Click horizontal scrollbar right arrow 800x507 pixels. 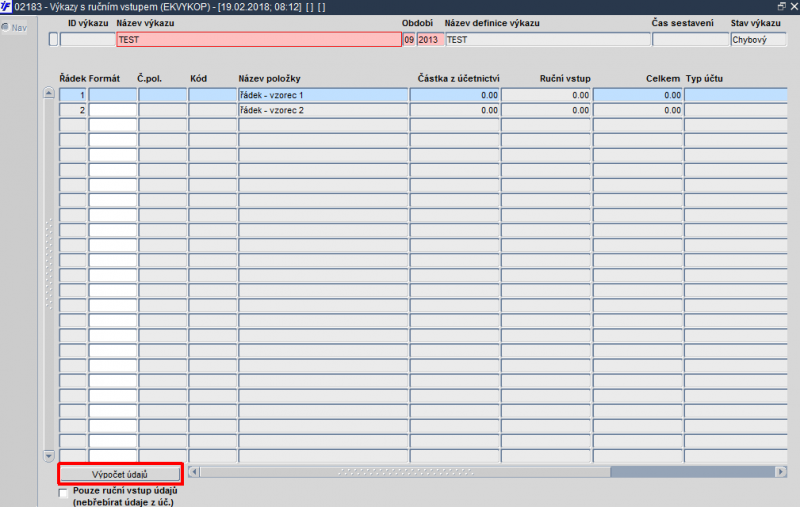(x=781, y=472)
